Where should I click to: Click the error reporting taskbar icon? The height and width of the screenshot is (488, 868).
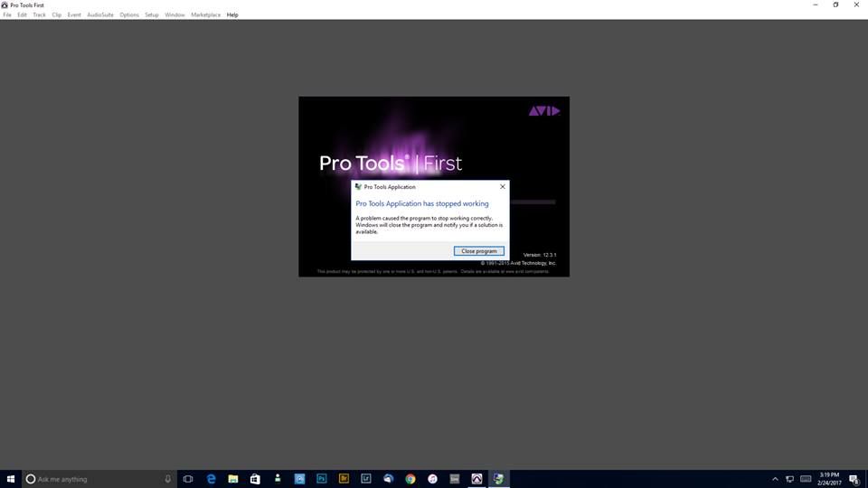point(499,479)
